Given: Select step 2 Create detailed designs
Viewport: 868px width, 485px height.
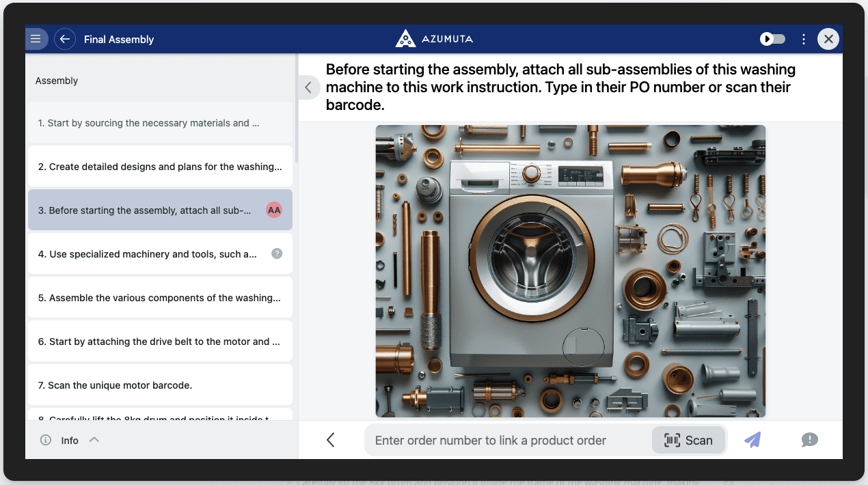Looking at the screenshot, I should (x=159, y=167).
